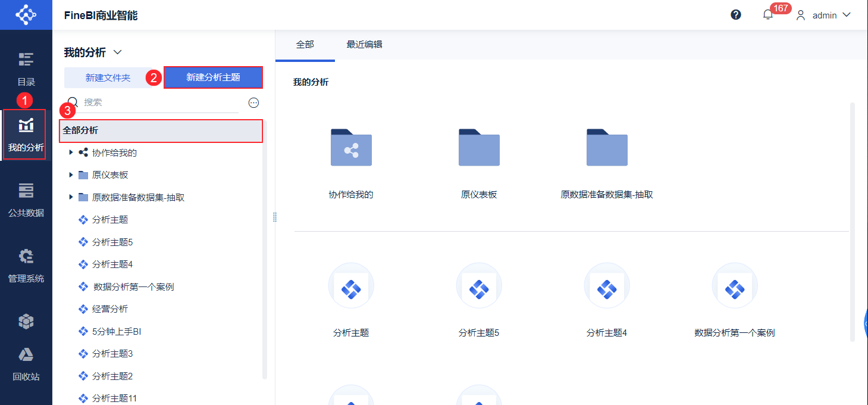This screenshot has width=868, height=405.
Task: Click the cube icon in the sidebar
Action: tap(26, 322)
